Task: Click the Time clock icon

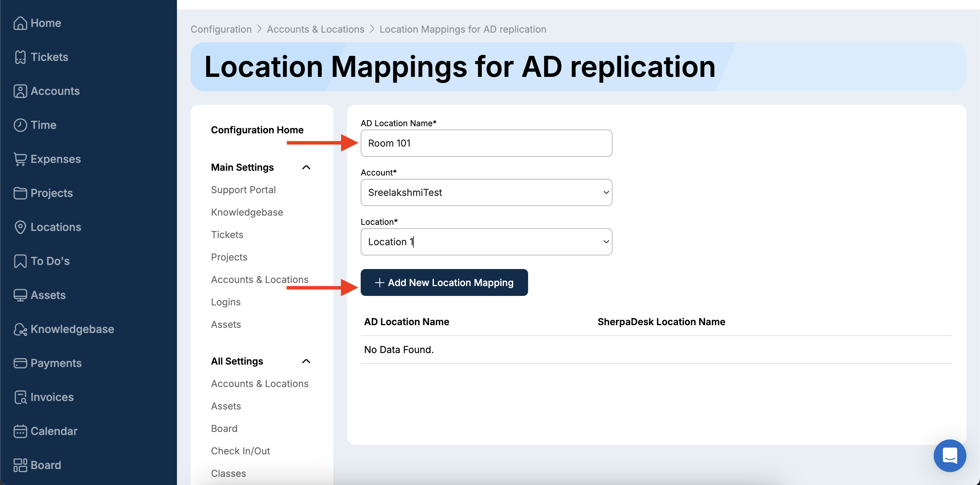Action: click(20, 125)
